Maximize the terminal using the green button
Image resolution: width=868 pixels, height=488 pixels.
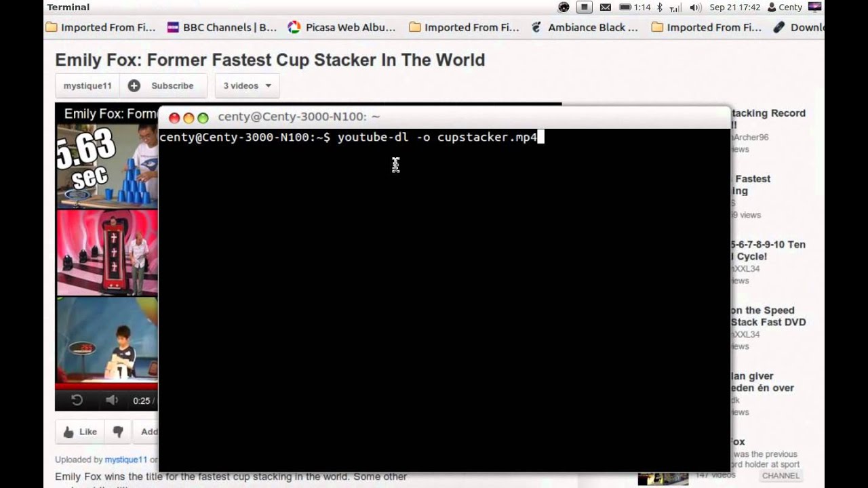pos(203,118)
